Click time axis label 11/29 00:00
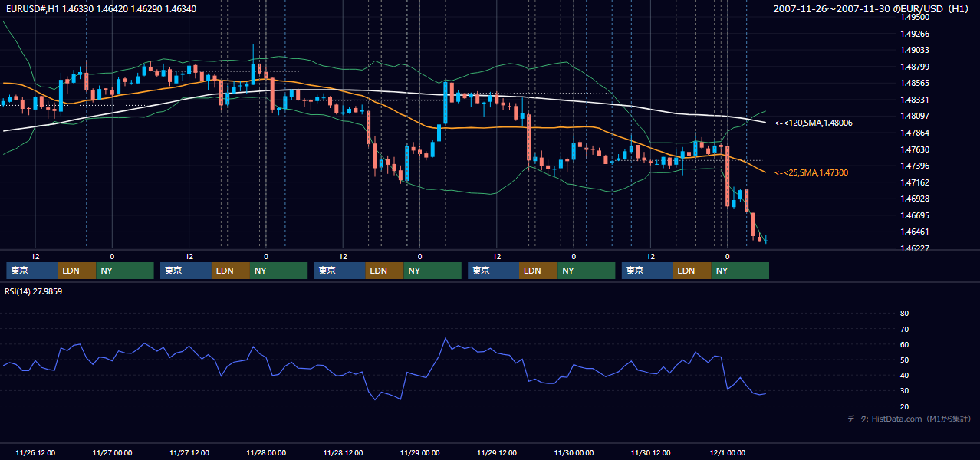 [420, 452]
